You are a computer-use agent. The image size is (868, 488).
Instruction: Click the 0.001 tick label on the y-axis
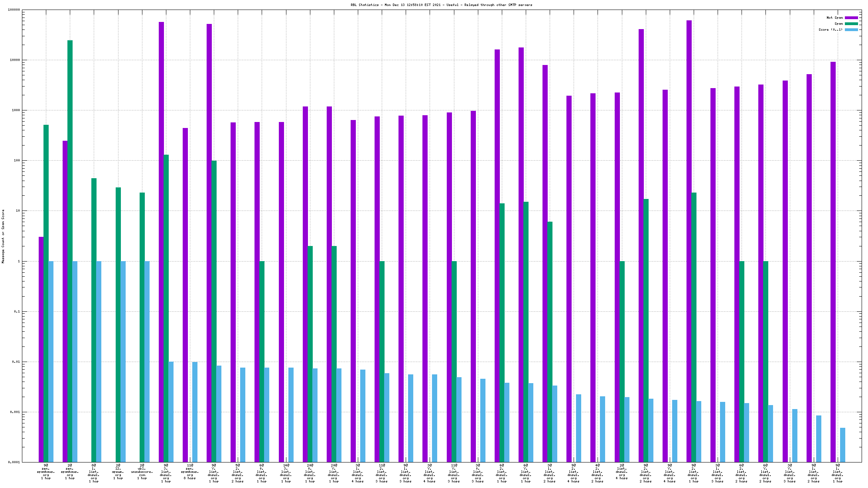[14, 412]
